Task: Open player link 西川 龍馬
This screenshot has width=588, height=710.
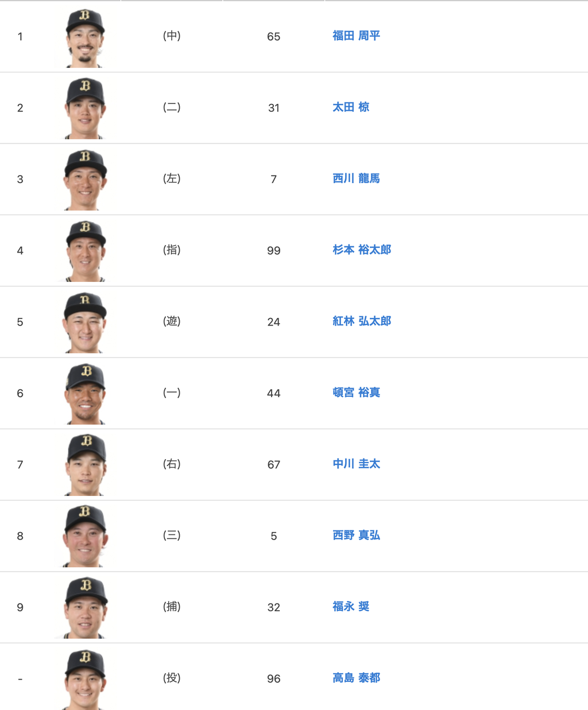Action: point(356,179)
